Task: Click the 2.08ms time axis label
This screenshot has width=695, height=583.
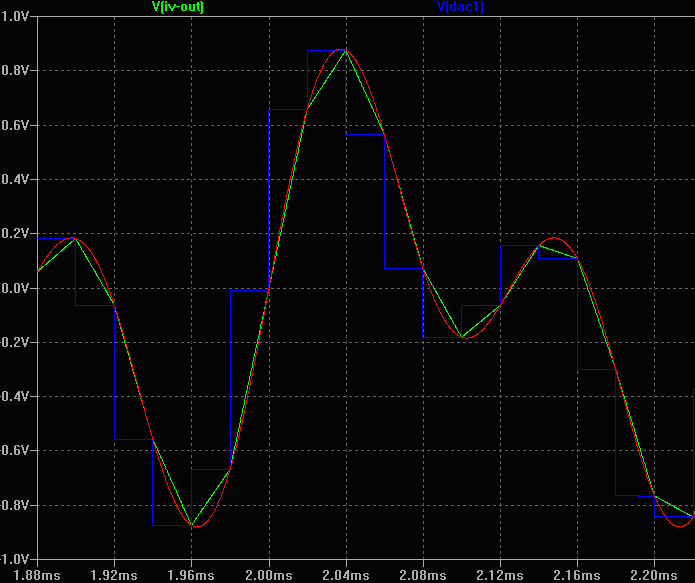Action: [x=423, y=575]
